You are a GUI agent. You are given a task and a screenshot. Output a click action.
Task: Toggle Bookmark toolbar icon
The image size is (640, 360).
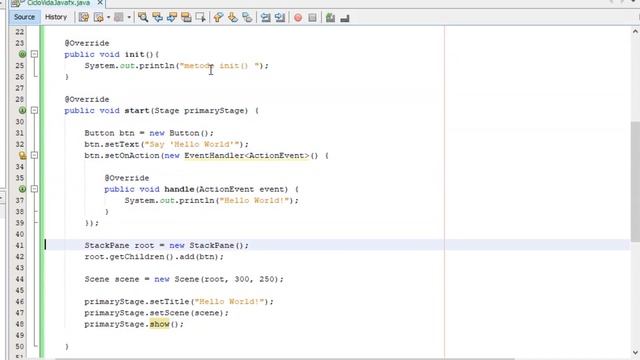point(247,18)
